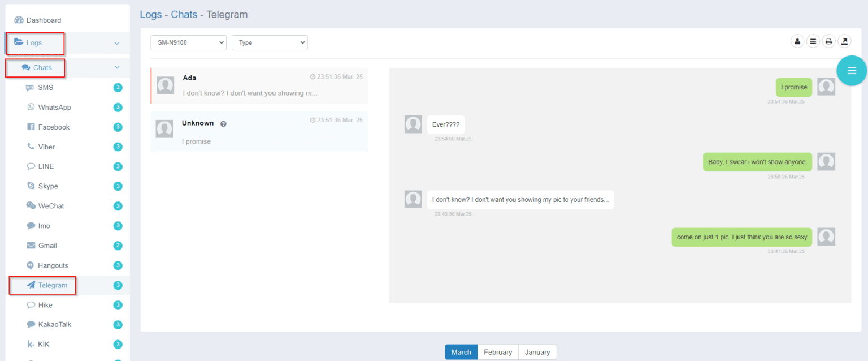Click the user profile icon in top toolbar

point(797,41)
